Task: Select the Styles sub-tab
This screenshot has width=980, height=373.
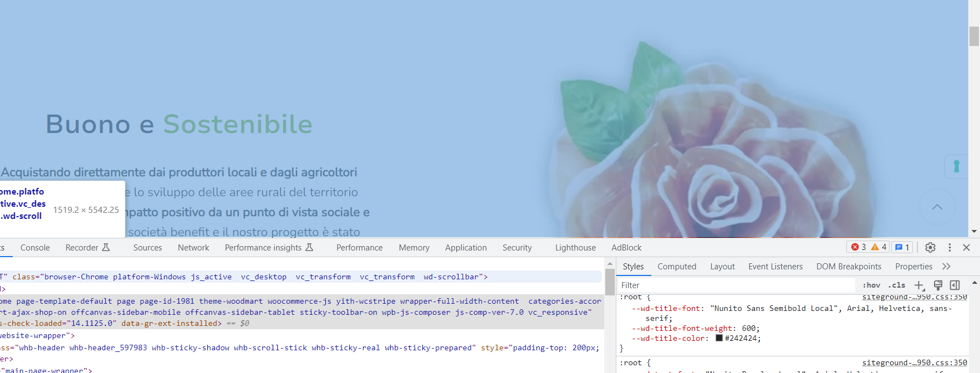Action: tap(633, 267)
